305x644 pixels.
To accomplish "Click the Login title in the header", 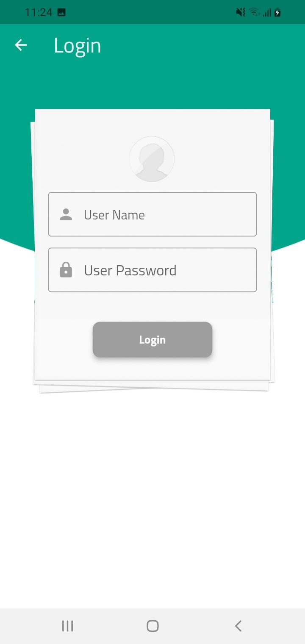I will (78, 46).
